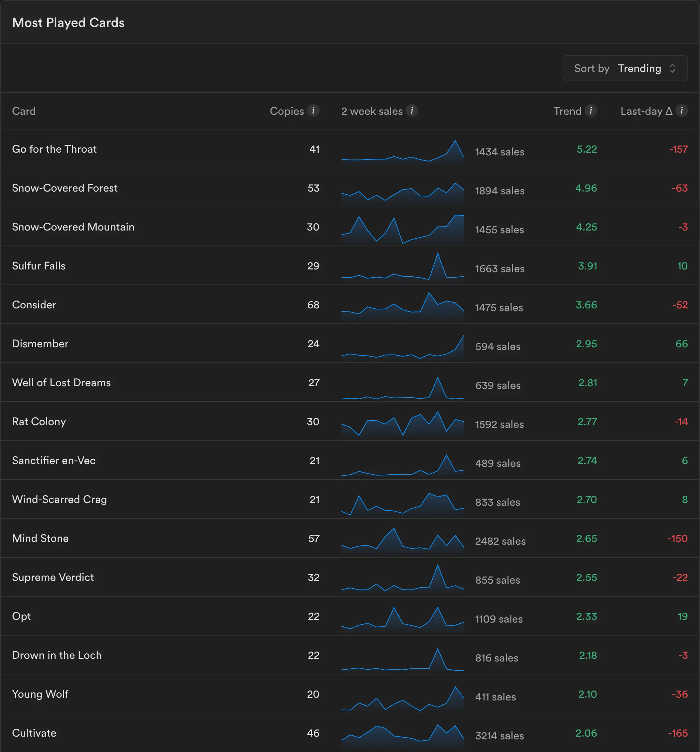Click the 411 sales value
This screenshot has width=700, height=752.
[495, 697]
